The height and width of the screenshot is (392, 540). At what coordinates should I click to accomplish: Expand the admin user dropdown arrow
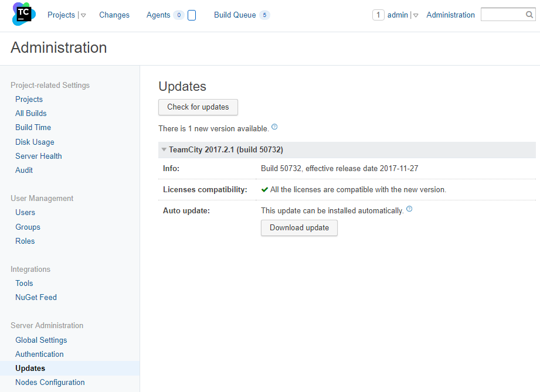click(x=416, y=15)
